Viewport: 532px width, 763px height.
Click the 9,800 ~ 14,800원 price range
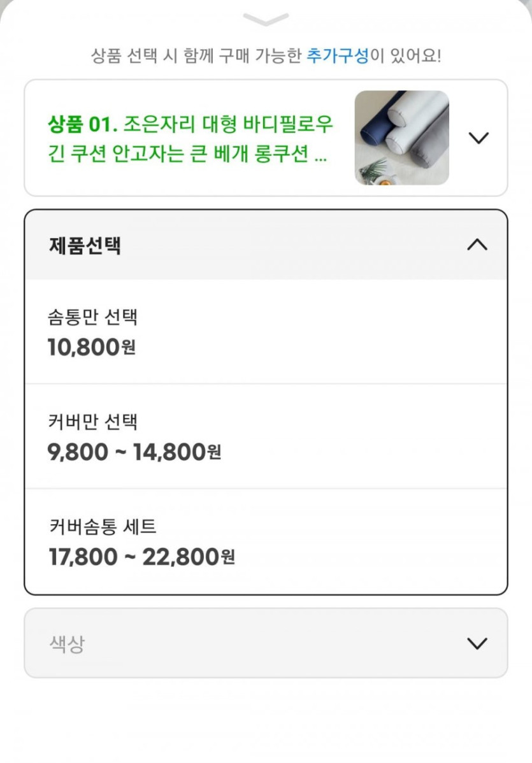coord(126,452)
